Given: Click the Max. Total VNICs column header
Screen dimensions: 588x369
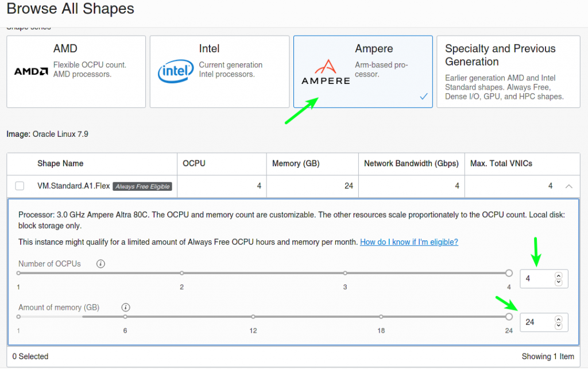Looking at the screenshot, I should [x=501, y=163].
